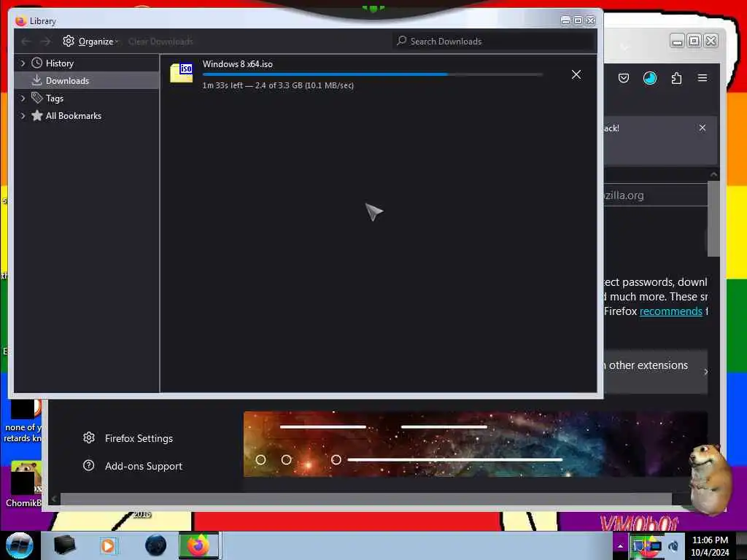Open the taskbar clock 11:06 PM
This screenshot has width=747, height=560.
pyautogui.click(x=710, y=546)
